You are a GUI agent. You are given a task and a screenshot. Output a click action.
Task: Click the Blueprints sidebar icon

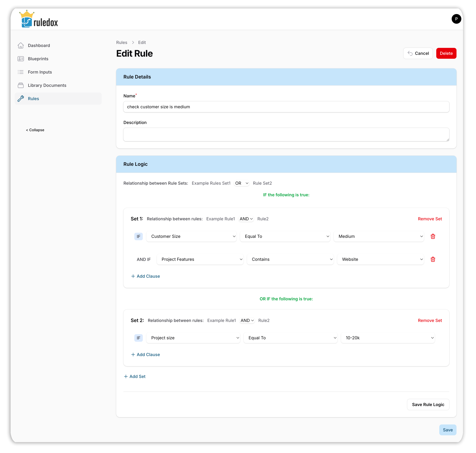(x=21, y=59)
